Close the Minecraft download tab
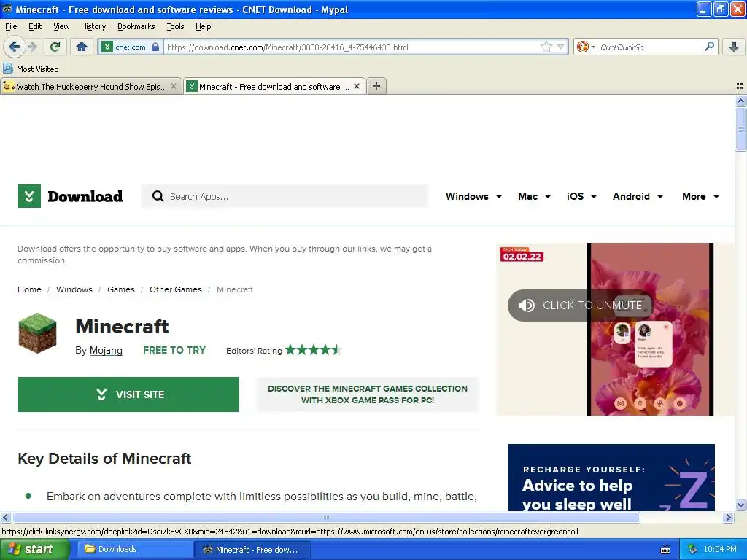This screenshot has height=560, width=747. [x=356, y=86]
